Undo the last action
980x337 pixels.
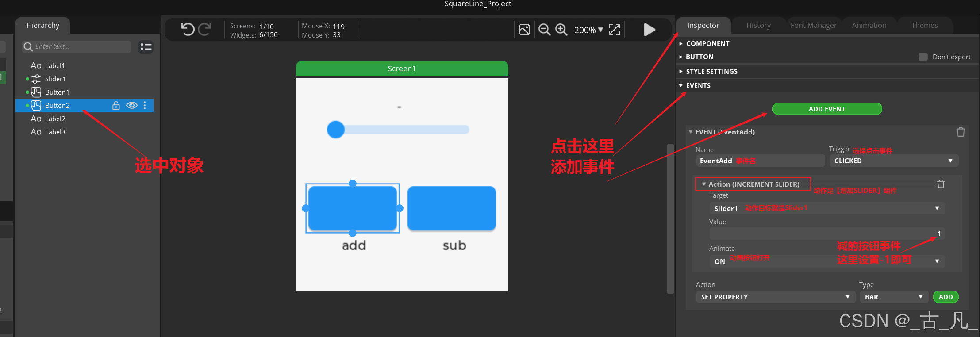coord(188,29)
